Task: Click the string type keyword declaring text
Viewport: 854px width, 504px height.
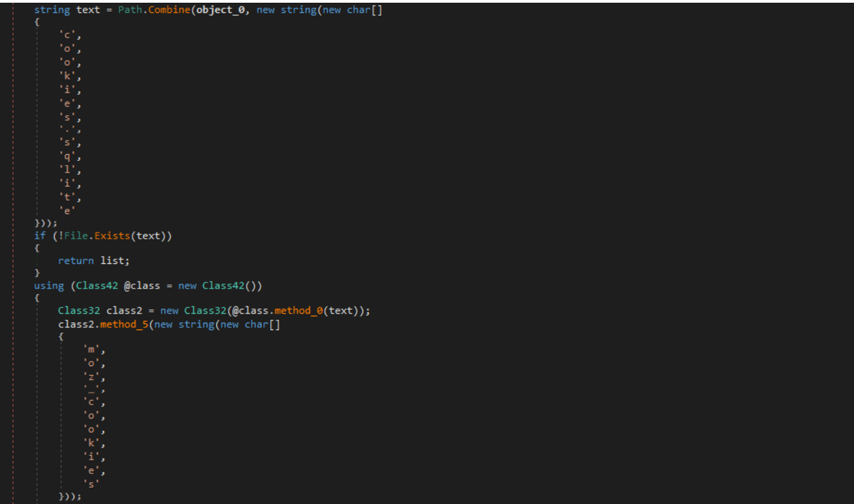Action: pos(52,10)
